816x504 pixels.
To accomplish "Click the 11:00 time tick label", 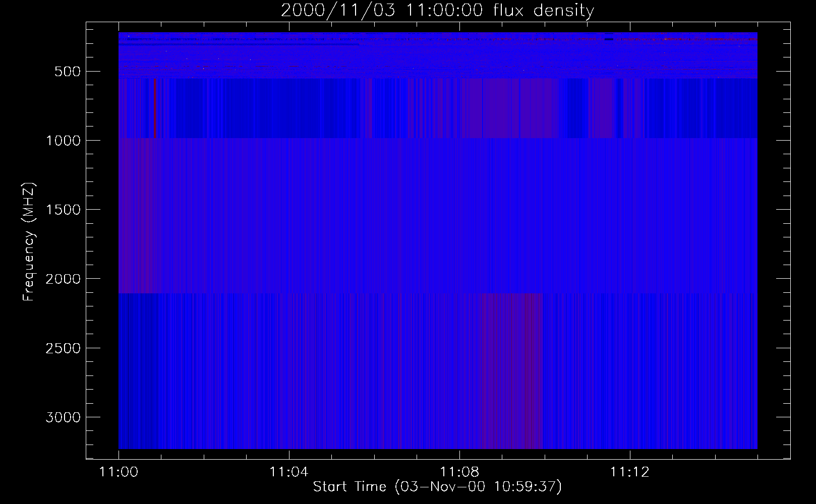I will pos(119,472).
